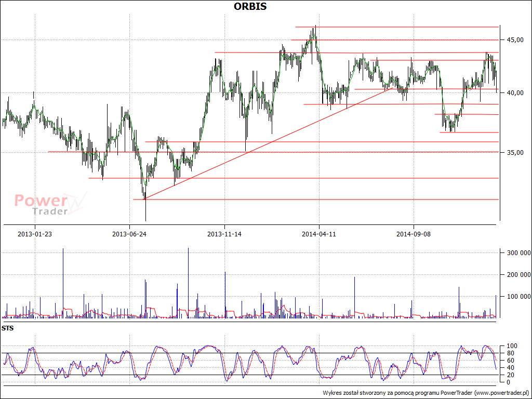Viewport: 532px width, 399px height.
Task: Click the 40 value on STS axis
Action: tap(510, 368)
